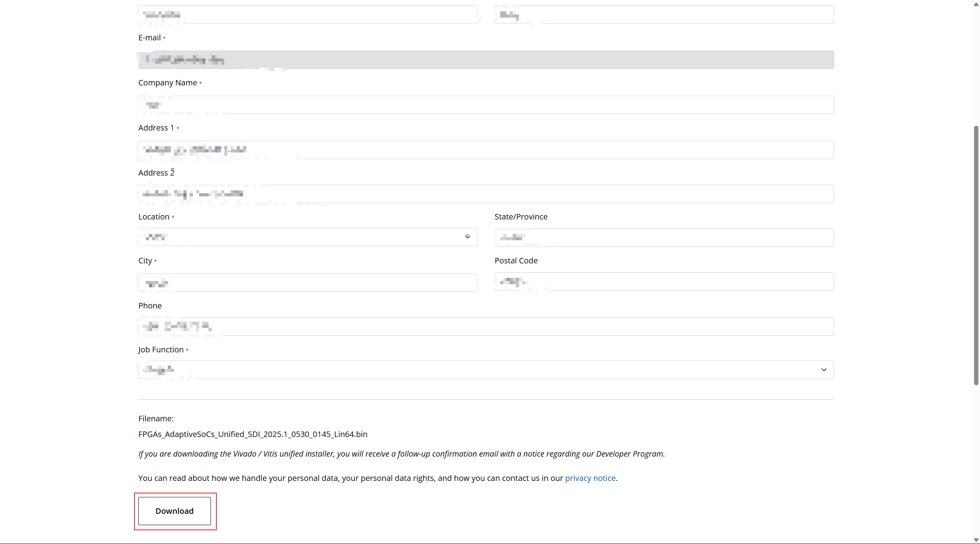
Task: Click the scrollbar up arrow
Action: coord(976,4)
